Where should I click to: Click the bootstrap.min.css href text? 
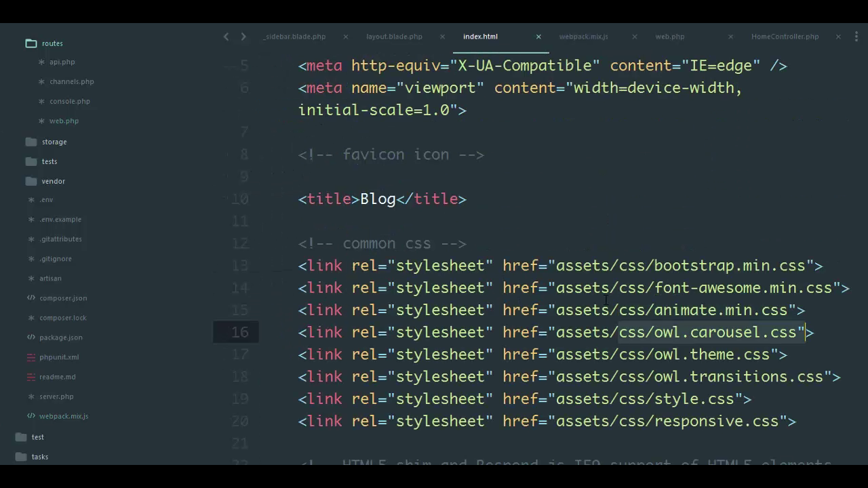680,266
